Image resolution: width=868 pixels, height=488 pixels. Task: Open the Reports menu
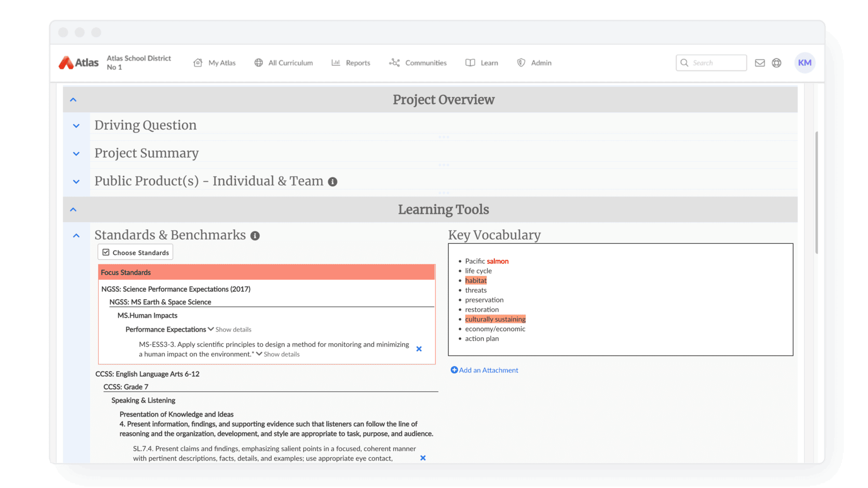pyautogui.click(x=351, y=63)
